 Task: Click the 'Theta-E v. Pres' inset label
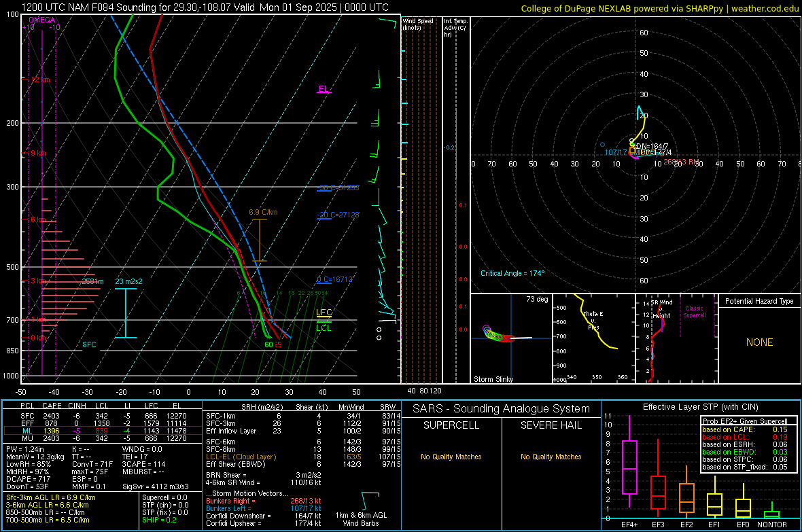point(593,320)
